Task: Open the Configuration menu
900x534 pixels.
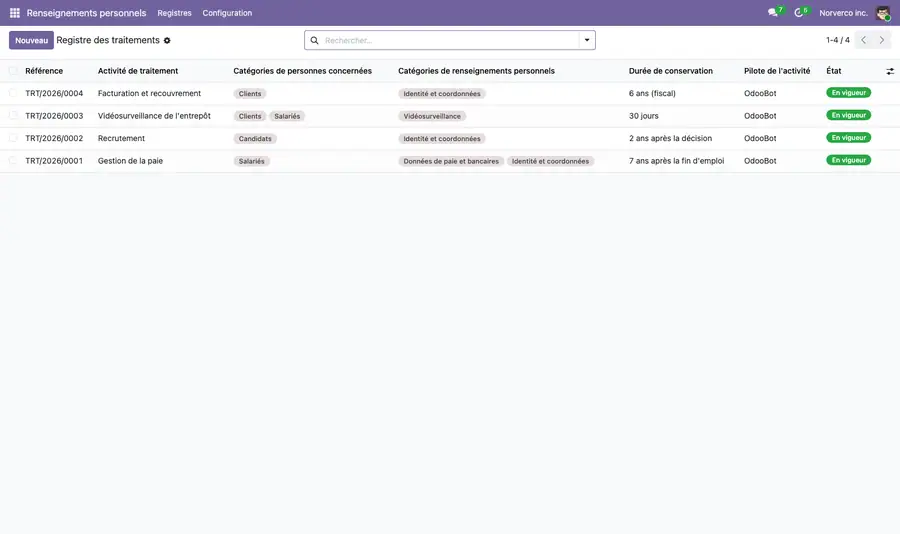Action: pyautogui.click(x=227, y=13)
